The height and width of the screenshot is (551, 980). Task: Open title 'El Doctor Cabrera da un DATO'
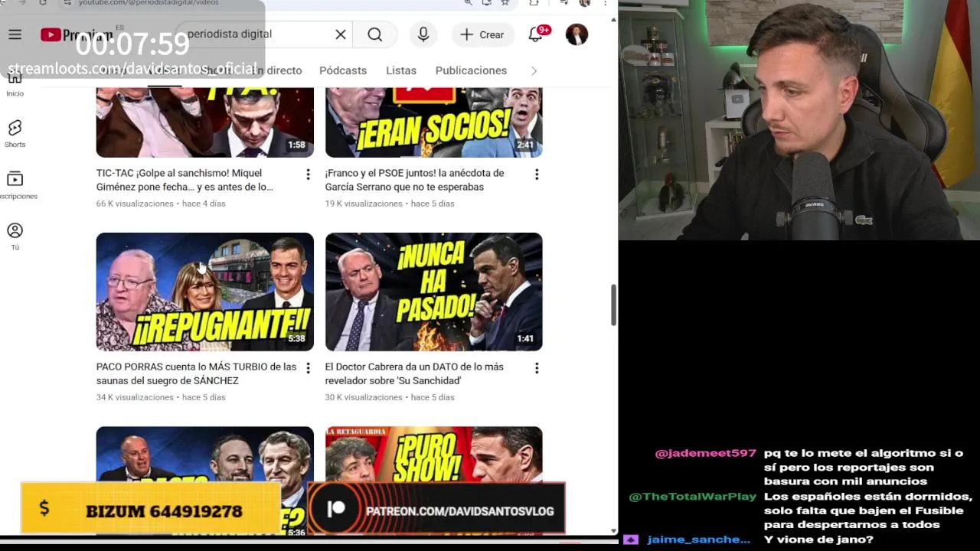(x=414, y=373)
